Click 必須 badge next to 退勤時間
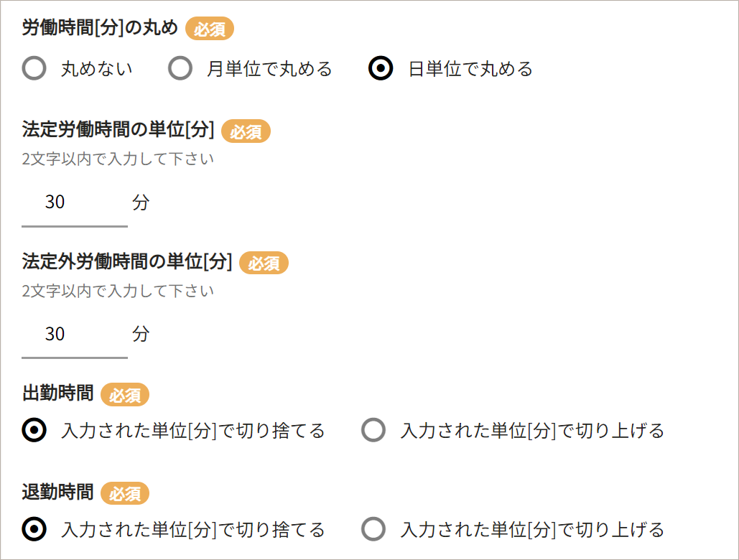Image resolution: width=739 pixels, height=560 pixels. click(125, 494)
